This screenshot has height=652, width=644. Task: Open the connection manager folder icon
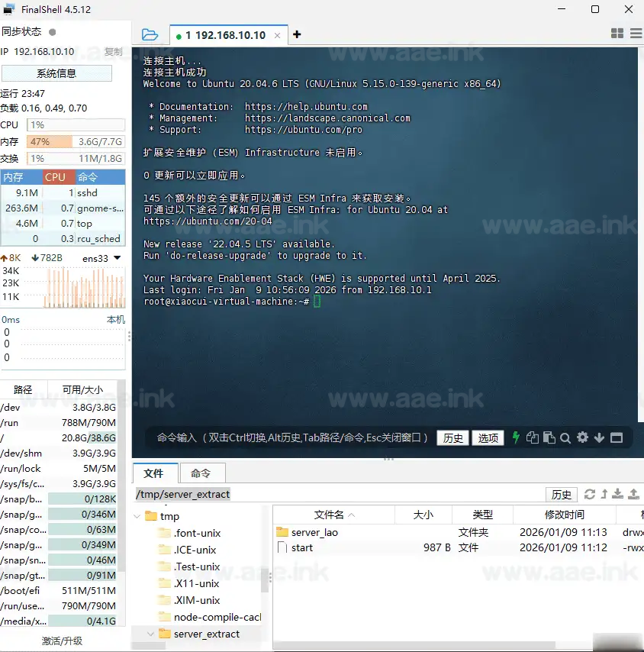(150, 34)
